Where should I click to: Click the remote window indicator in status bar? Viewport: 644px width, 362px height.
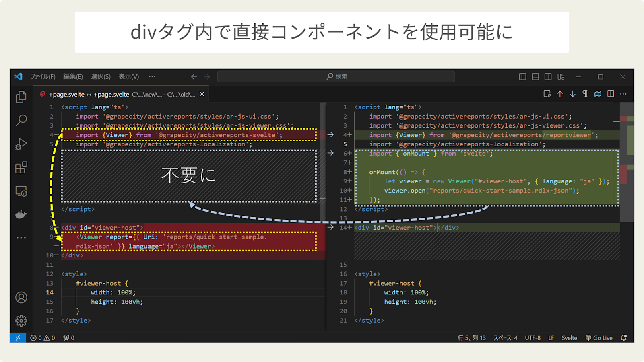(18, 338)
